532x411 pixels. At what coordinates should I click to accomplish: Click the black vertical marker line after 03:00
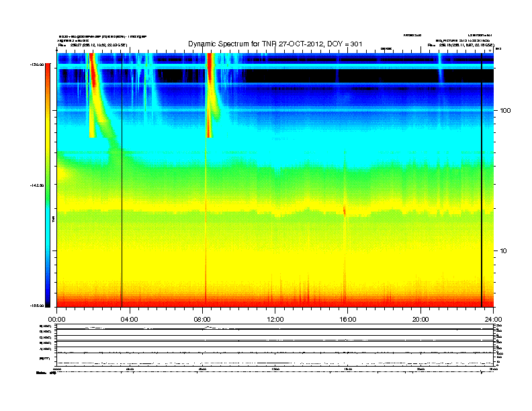122,180
